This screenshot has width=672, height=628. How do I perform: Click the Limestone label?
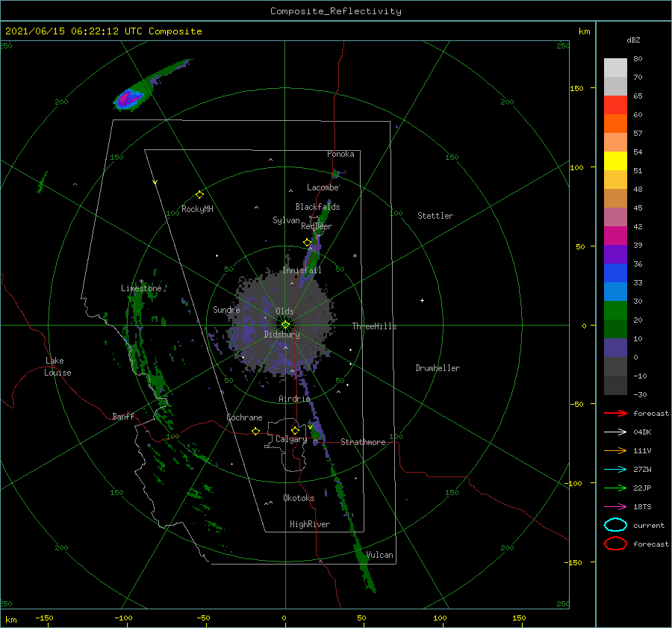(x=141, y=288)
